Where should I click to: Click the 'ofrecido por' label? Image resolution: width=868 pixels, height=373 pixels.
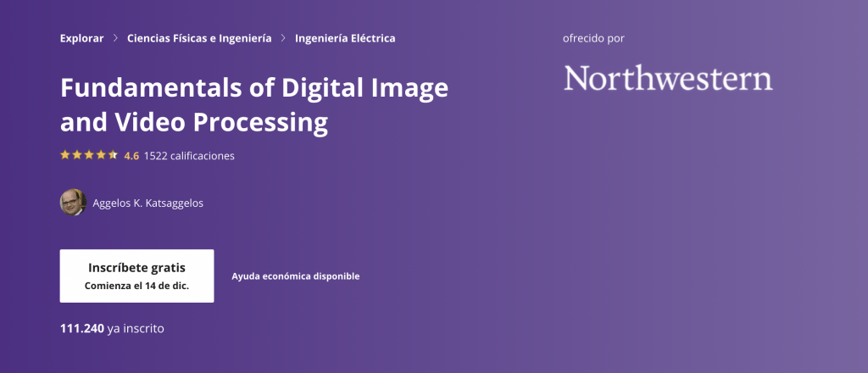[593, 38]
